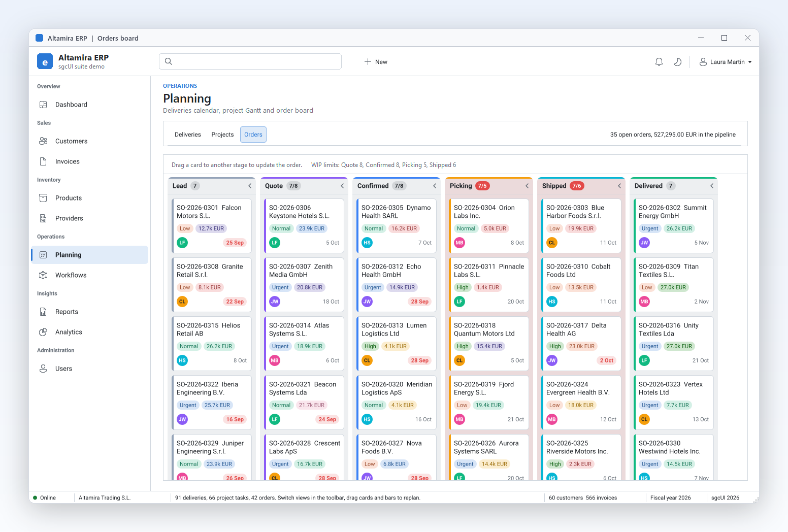Click the 23.0k EUR amount on SO-2026-0317
788x532 pixels.
[x=582, y=346]
